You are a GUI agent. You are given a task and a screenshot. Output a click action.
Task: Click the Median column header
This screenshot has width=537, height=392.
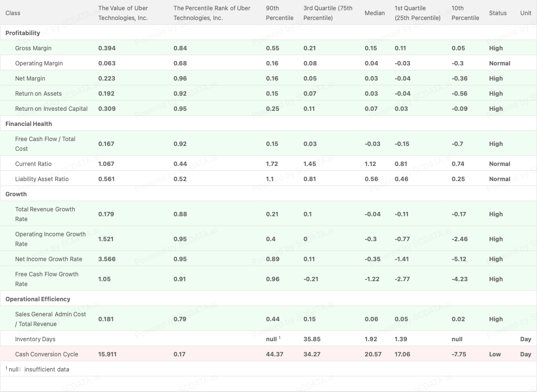pyautogui.click(x=374, y=13)
